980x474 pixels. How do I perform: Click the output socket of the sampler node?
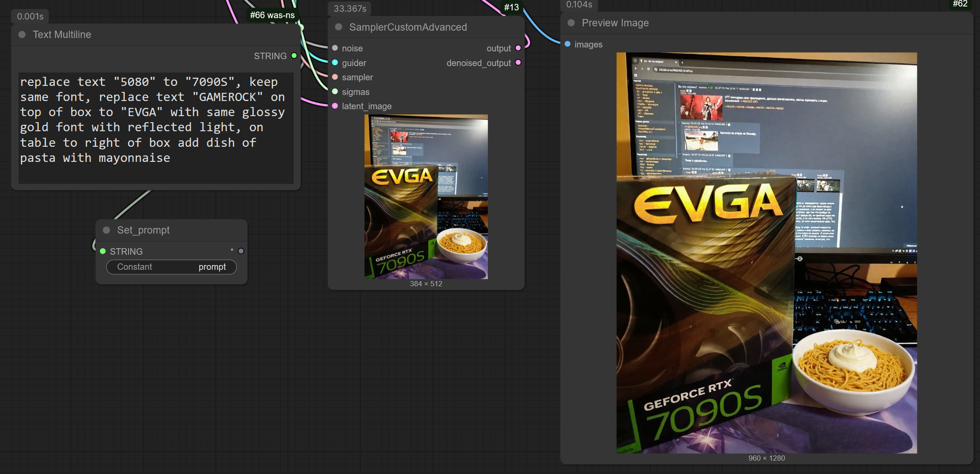tap(518, 48)
